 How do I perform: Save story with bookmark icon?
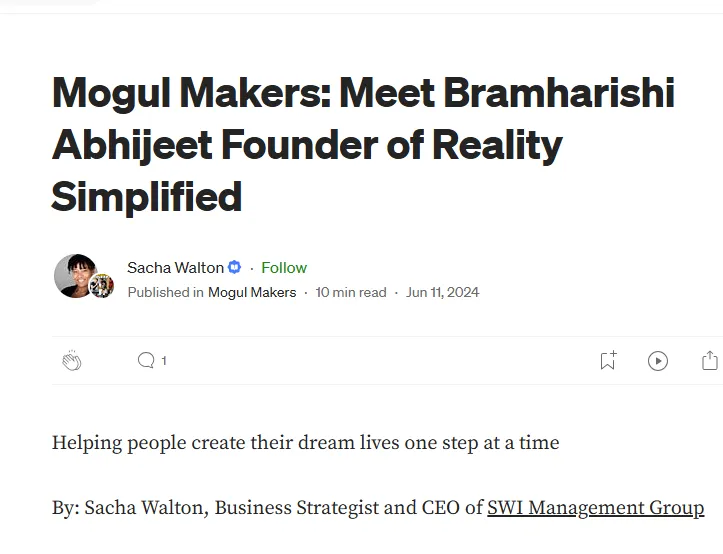[609, 360]
